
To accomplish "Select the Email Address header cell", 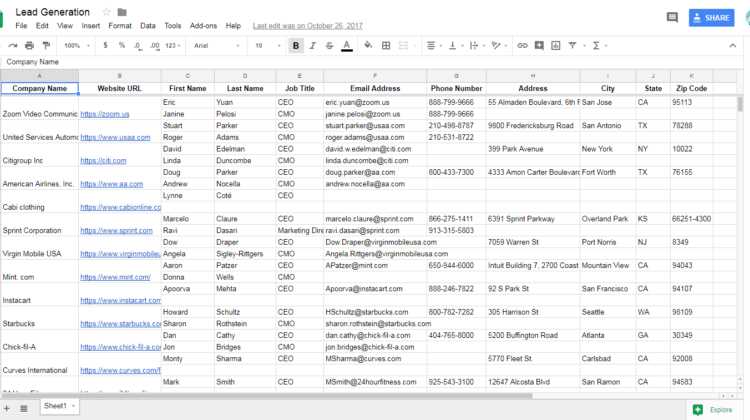I will (x=375, y=88).
